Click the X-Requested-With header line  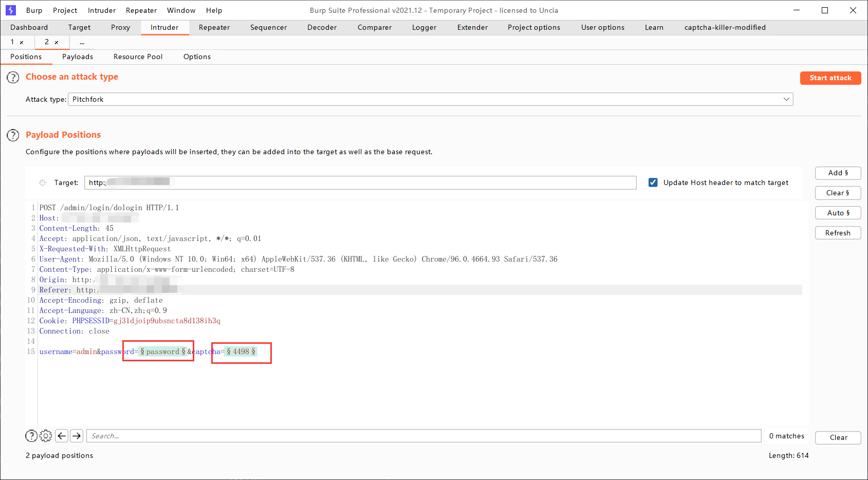105,249
